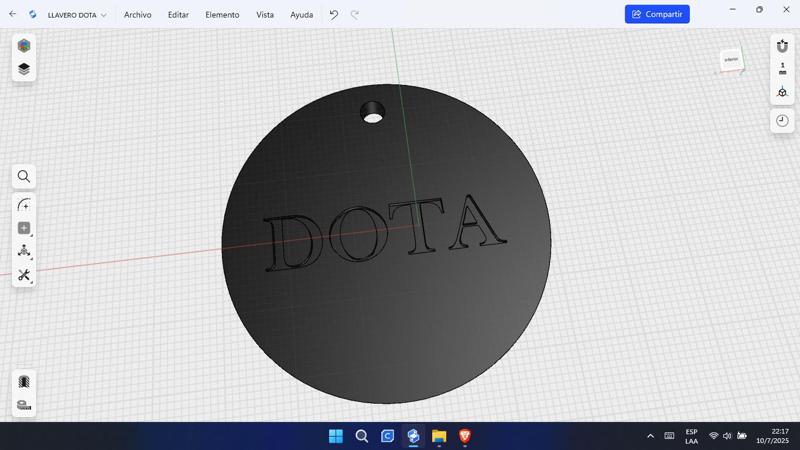Open the volume speaker tray icon
Screen dimensions: 800x450
727,436
